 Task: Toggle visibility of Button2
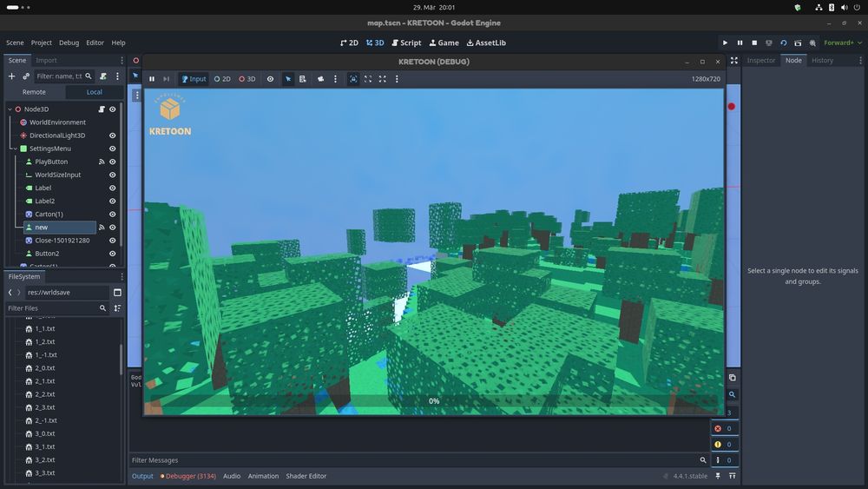112,254
